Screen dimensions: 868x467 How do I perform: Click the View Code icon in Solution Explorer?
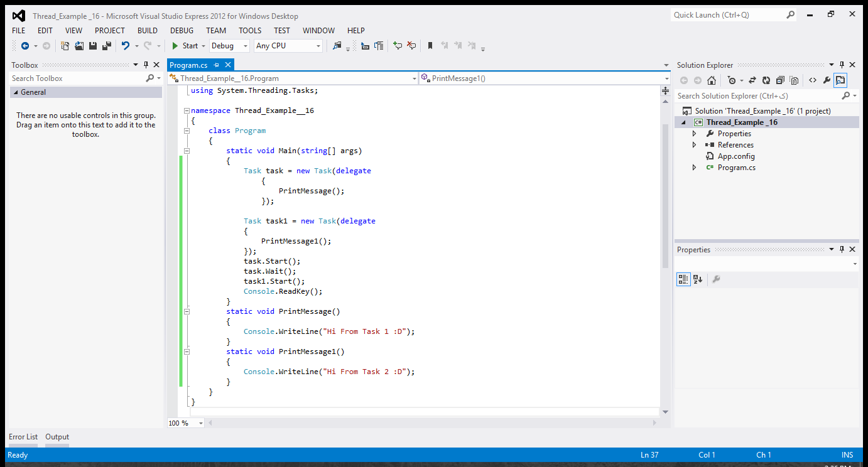(x=813, y=80)
